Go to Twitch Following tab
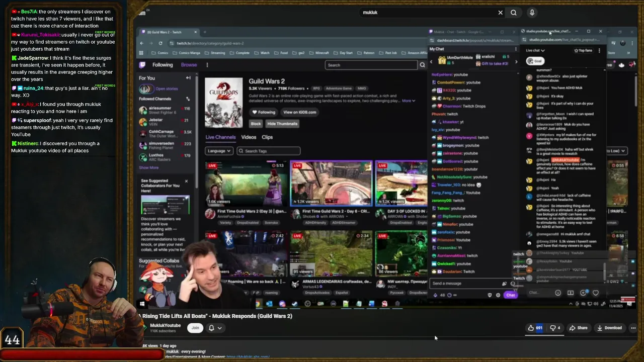This screenshot has height=362, width=644. point(163,65)
